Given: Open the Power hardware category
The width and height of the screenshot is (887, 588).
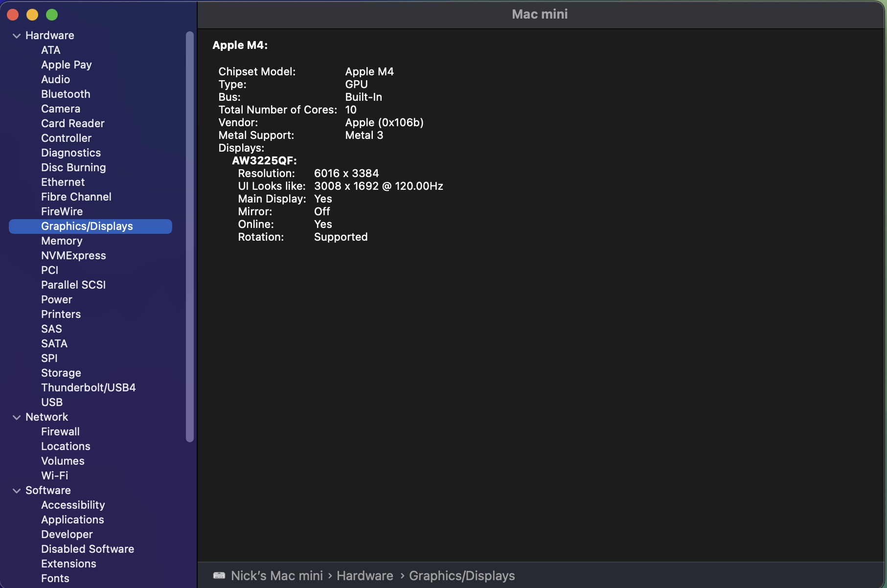Looking at the screenshot, I should (x=57, y=299).
